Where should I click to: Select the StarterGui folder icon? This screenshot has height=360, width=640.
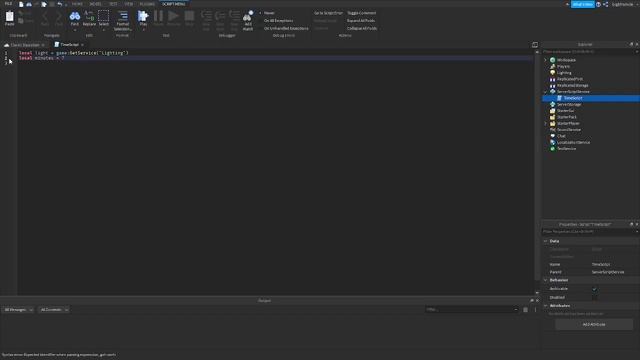coord(552,111)
